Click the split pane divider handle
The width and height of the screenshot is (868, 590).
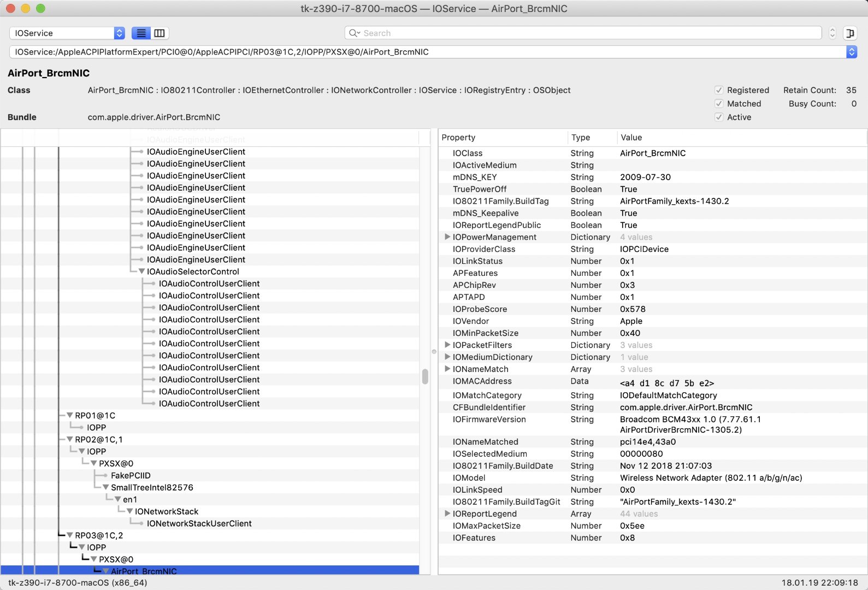pos(434,352)
